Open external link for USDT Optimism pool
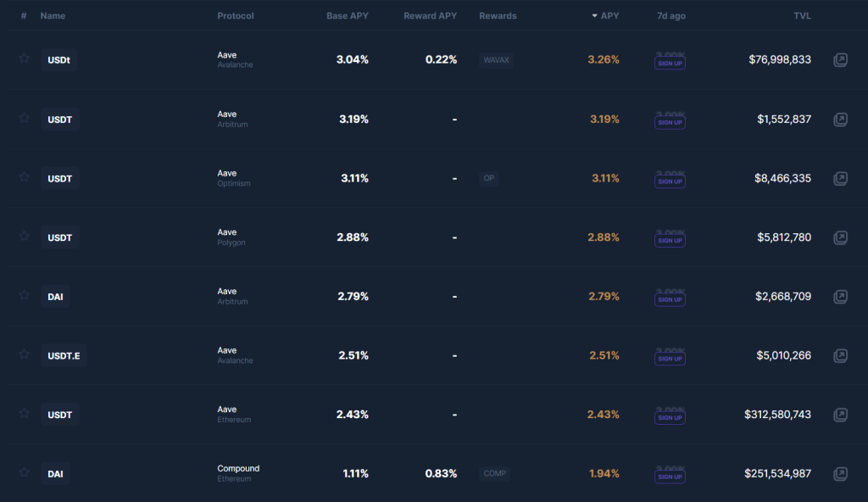 pyautogui.click(x=840, y=178)
